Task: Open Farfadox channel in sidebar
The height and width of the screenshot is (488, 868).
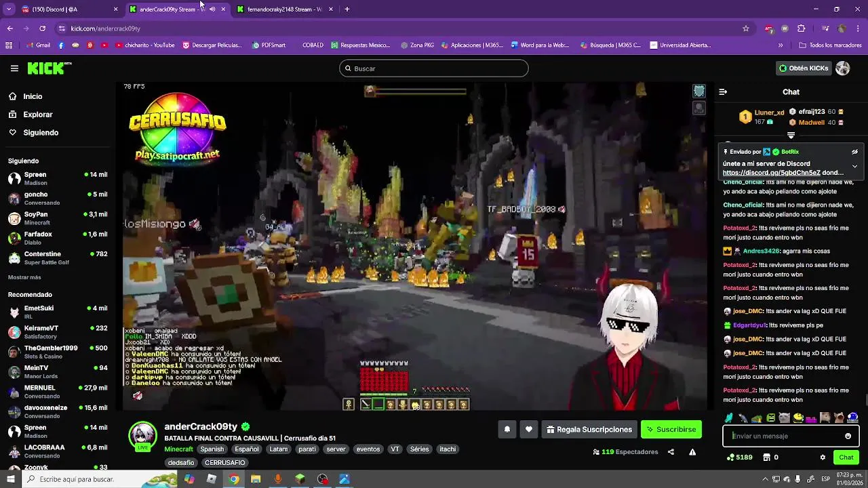Action: [58, 238]
